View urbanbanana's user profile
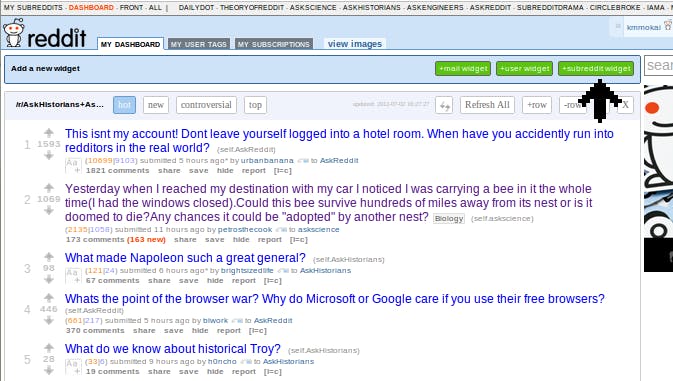The height and width of the screenshot is (381, 673). 267,160
